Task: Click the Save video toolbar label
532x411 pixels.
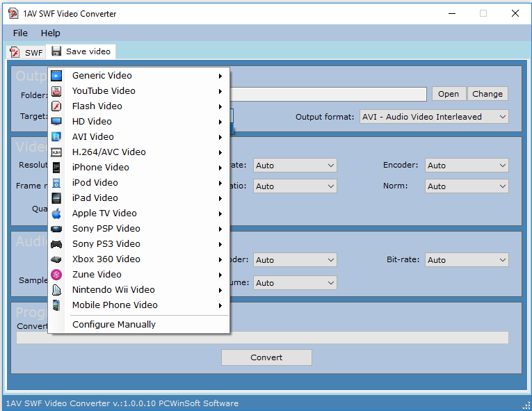Action: click(88, 51)
